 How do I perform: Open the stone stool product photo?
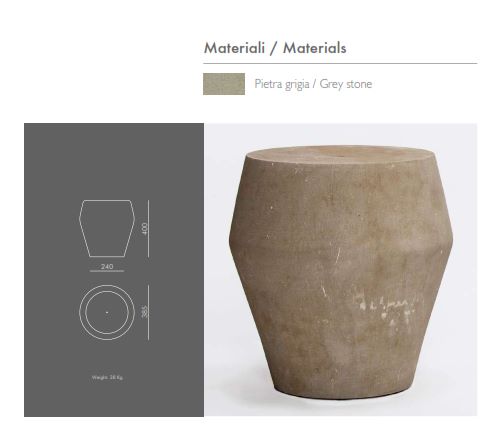click(x=340, y=270)
